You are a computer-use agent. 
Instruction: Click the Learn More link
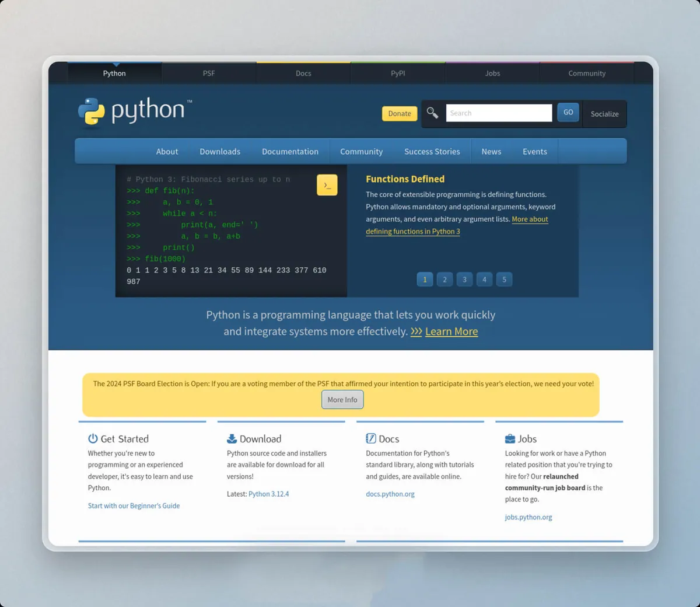pyautogui.click(x=452, y=332)
